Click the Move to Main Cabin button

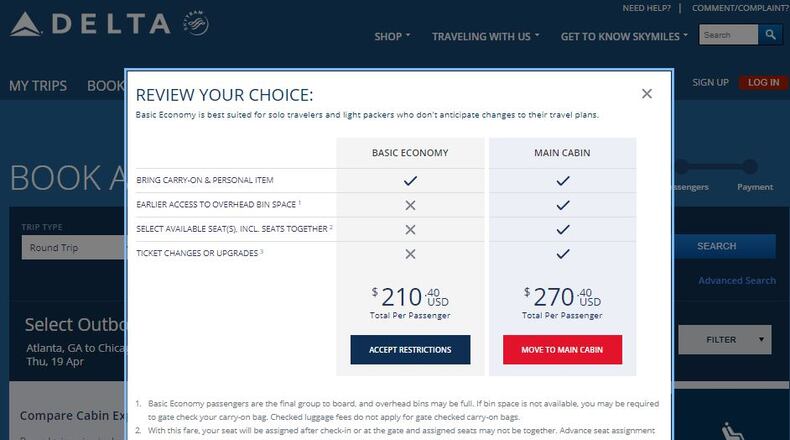pyautogui.click(x=562, y=350)
